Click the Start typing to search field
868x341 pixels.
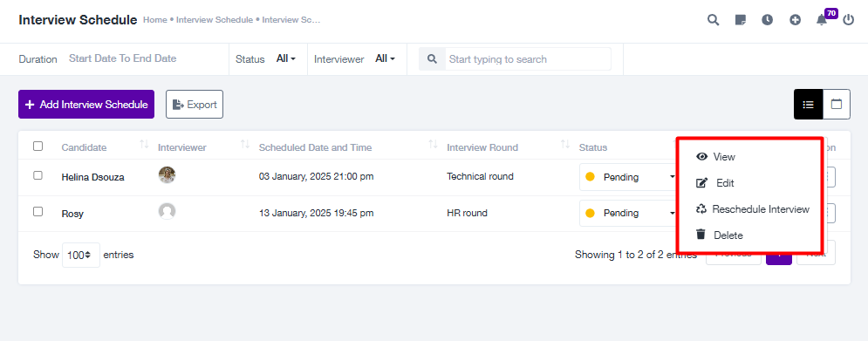[x=528, y=58]
